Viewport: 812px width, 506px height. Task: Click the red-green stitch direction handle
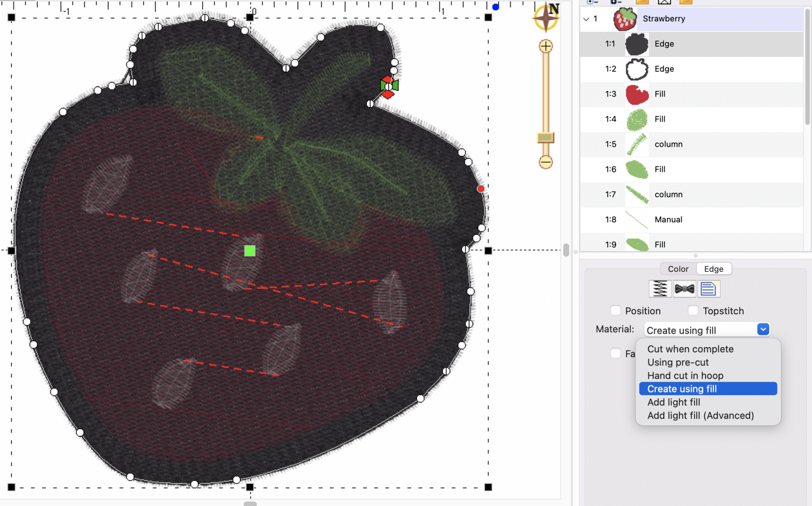389,86
